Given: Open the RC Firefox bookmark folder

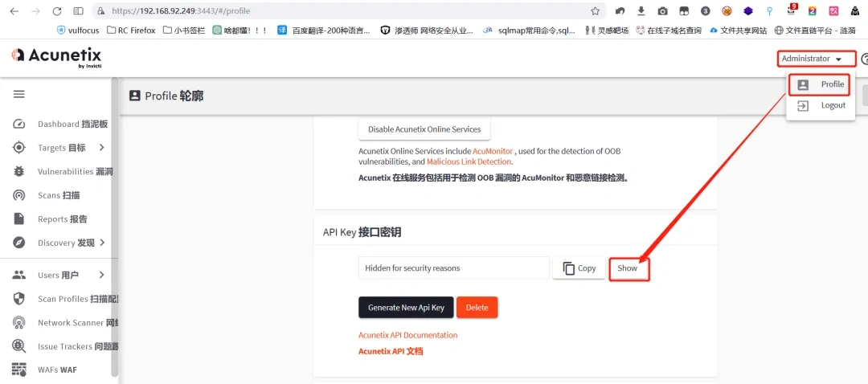Looking at the screenshot, I should pos(131,31).
